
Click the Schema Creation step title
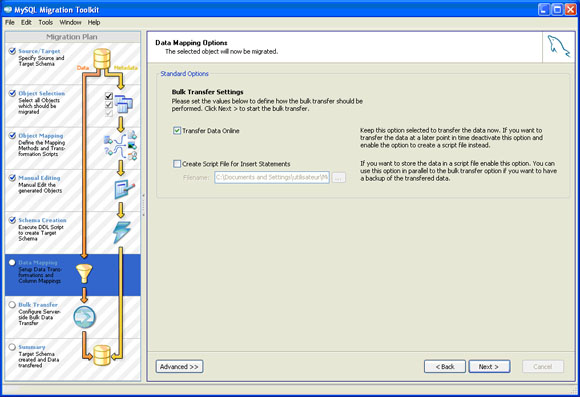click(x=43, y=220)
